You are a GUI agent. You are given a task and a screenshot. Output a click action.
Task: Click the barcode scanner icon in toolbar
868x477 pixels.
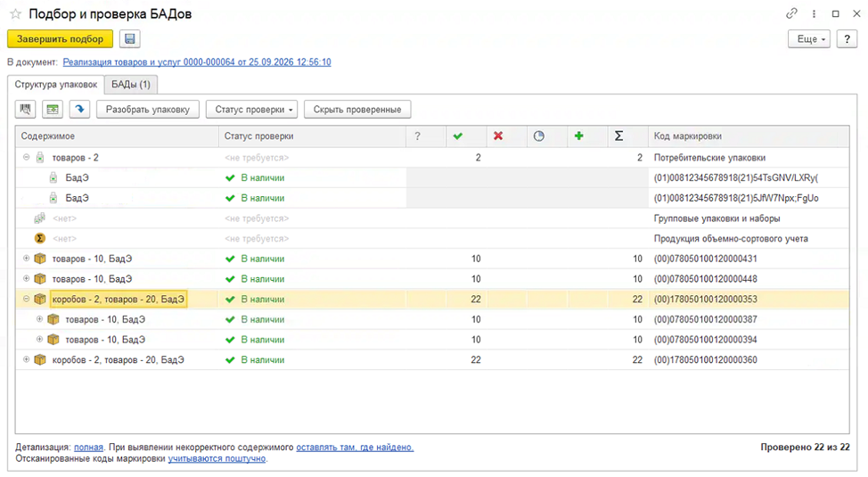pyautogui.click(x=26, y=109)
